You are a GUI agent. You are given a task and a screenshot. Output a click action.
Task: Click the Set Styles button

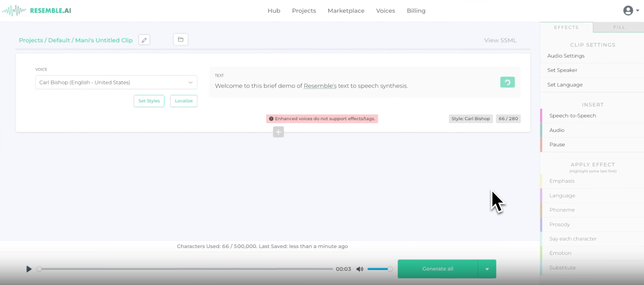(x=149, y=101)
